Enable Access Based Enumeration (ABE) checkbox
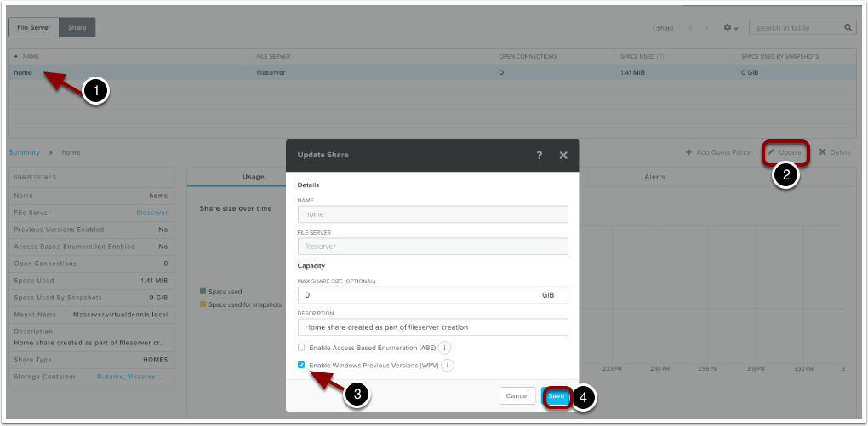Screen dimensions: 868x426 click(x=301, y=348)
